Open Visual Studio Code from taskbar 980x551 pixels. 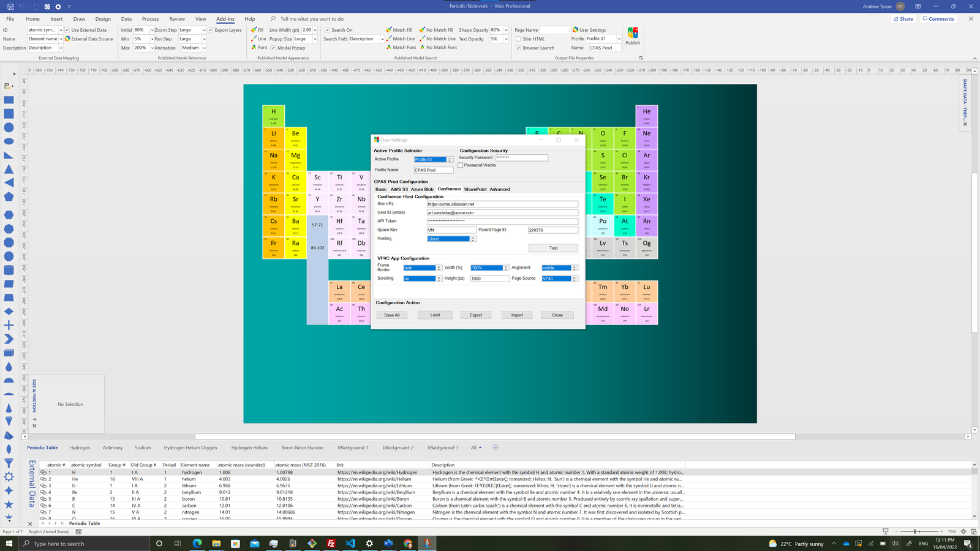(x=350, y=543)
